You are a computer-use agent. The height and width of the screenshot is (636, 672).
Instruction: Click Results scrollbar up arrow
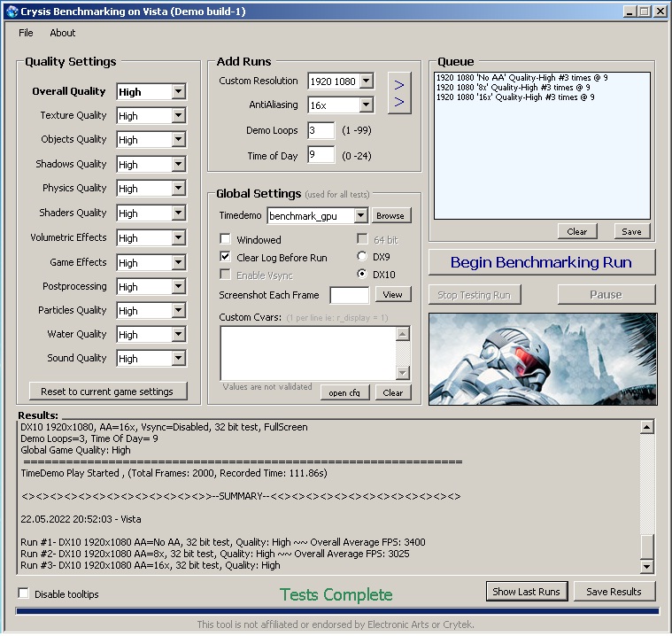tap(647, 428)
